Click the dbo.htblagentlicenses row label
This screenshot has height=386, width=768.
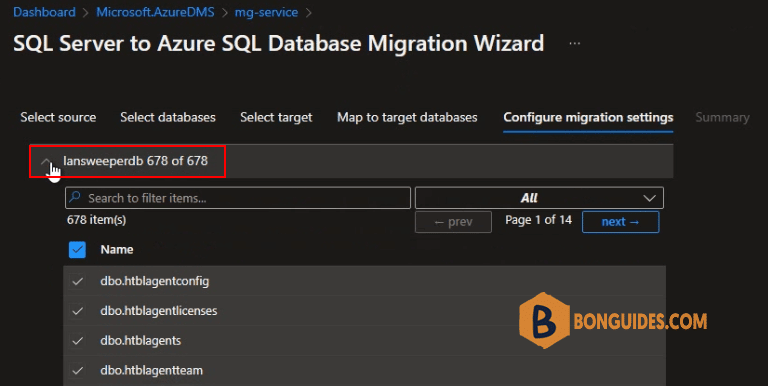[x=159, y=311]
